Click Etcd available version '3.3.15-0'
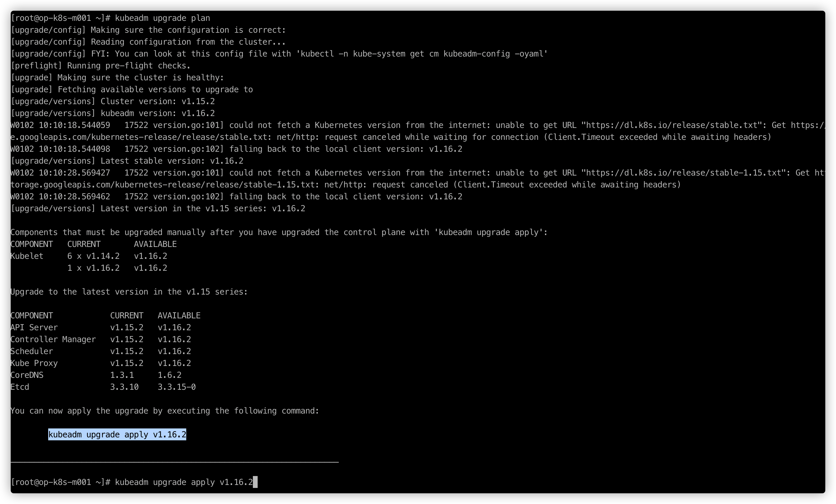The height and width of the screenshot is (504, 836). [x=177, y=386]
